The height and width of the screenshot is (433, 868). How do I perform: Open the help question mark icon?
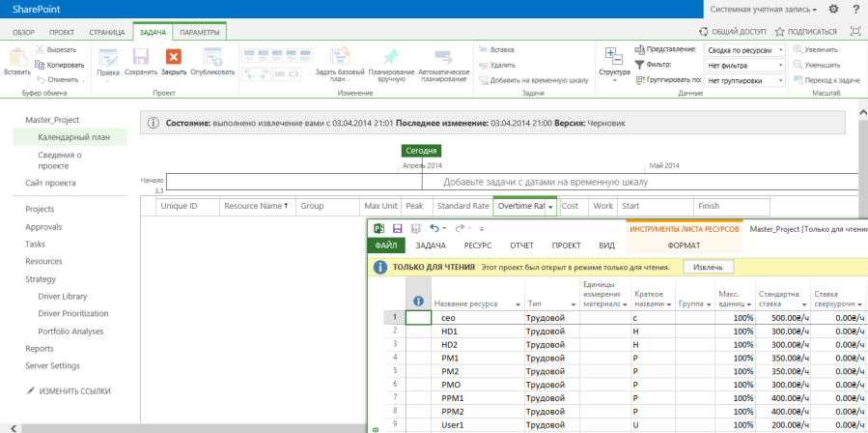point(855,9)
